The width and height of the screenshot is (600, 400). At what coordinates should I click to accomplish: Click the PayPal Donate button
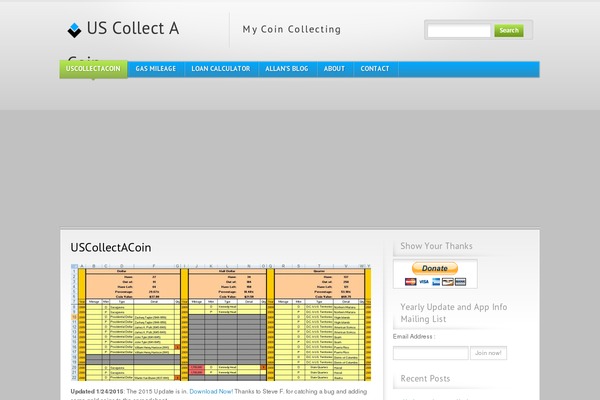click(x=435, y=268)
